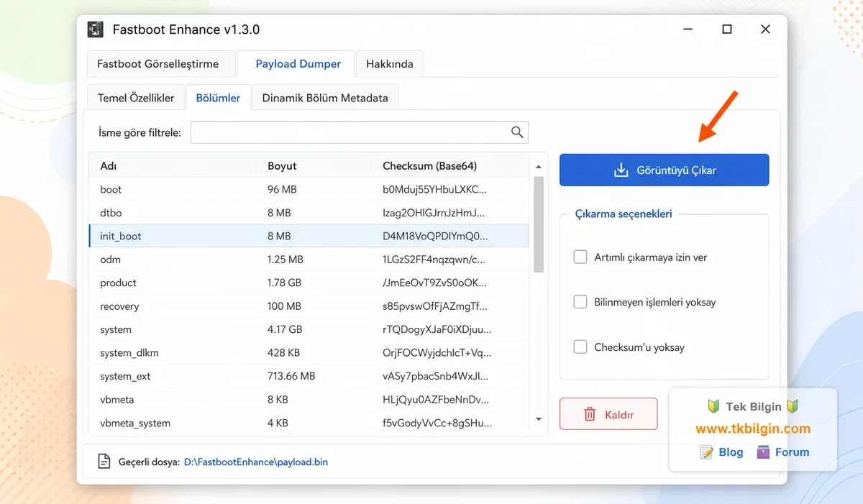863x504 pixels.
Task: Open the Dinamik Bölüm Metadata tab
Action: tap(325, 98)
